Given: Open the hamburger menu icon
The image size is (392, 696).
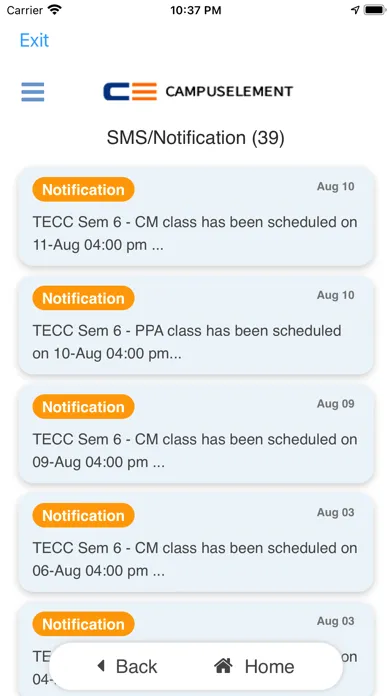Looking at the screenshot, I should (x=32, y=92).
